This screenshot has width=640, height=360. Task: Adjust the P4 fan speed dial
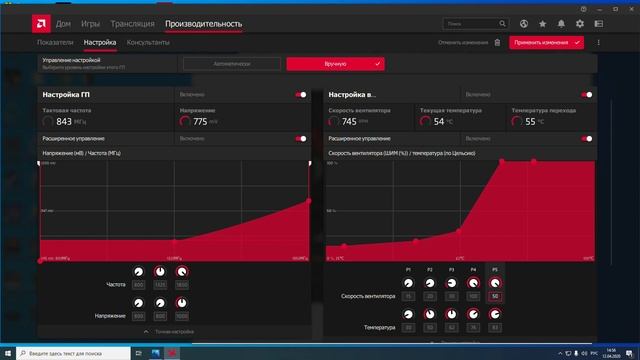(473, 283)
